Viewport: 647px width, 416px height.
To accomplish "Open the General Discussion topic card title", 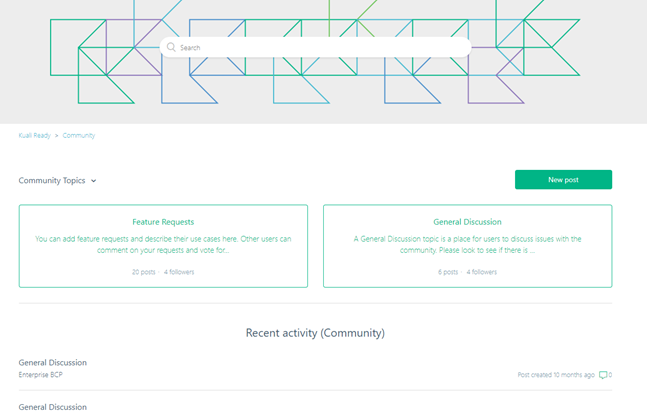I will point(467,222).
